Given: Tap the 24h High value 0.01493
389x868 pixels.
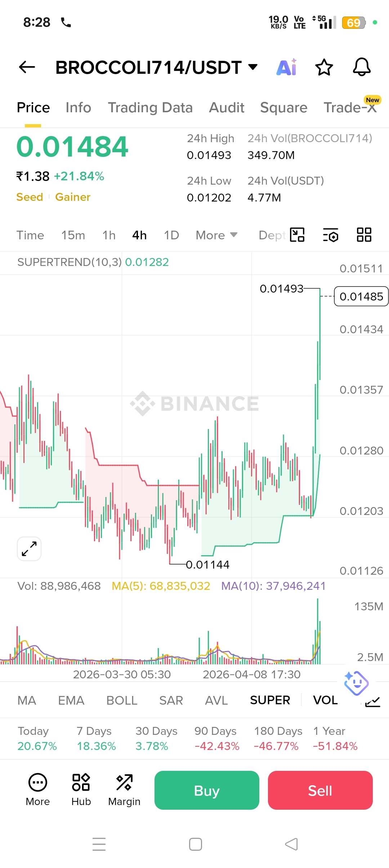Looking at the screenshot, I should (x=209, y=155).
